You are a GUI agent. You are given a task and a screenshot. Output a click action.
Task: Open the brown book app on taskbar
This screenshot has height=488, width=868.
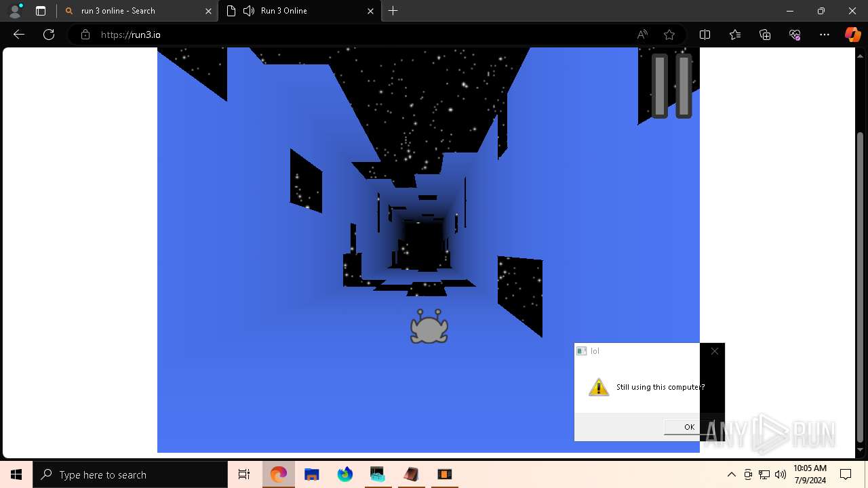pos(411,474)
